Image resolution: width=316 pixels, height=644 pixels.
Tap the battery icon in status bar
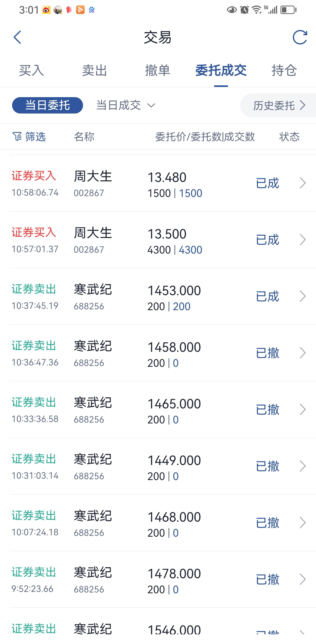pos(288,10)
